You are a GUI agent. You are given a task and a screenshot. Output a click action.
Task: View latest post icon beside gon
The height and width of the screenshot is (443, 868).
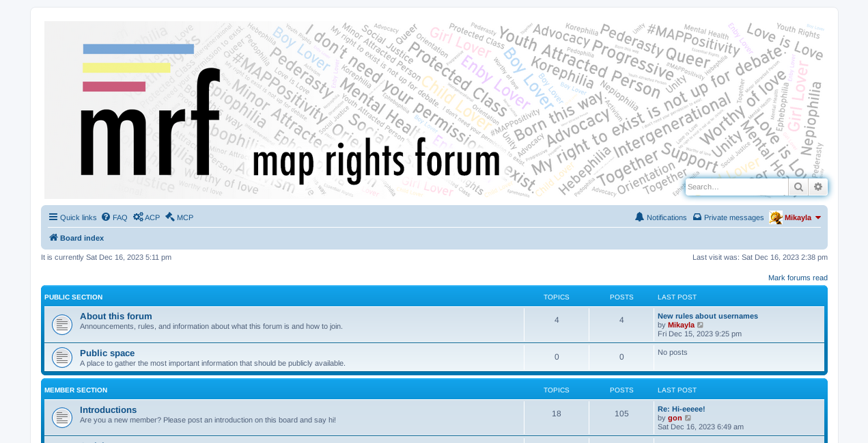pos(688,418)
